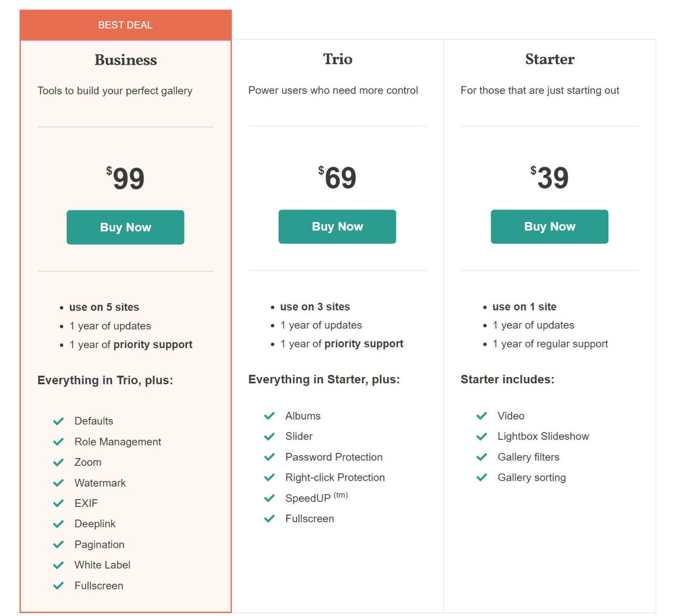Click the checkmark next to White Label
676x616 pixels.
(x=58, y=565)
